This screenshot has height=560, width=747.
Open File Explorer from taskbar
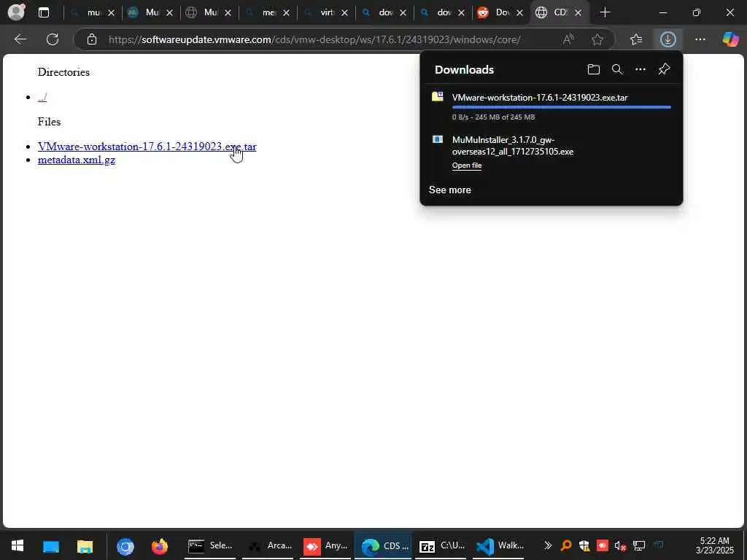[x=85, y=546]
